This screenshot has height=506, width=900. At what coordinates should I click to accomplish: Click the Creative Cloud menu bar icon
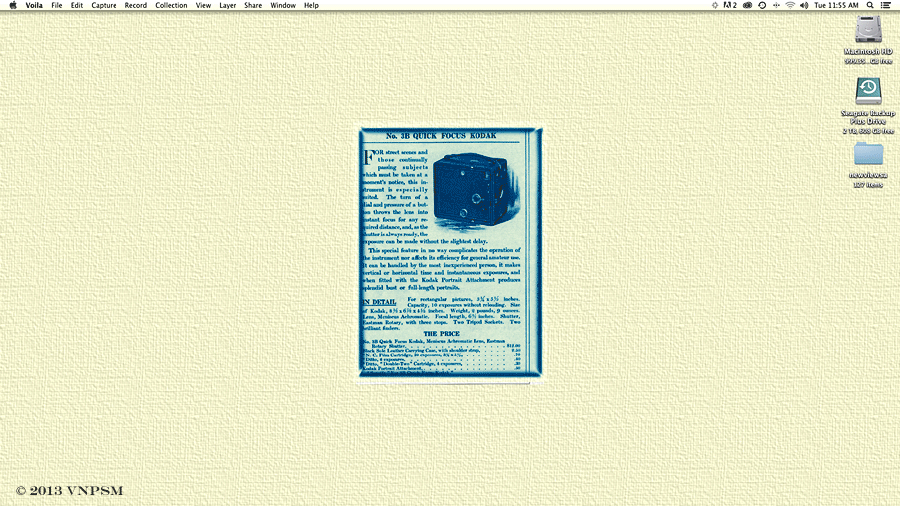(x=747, y=5)
